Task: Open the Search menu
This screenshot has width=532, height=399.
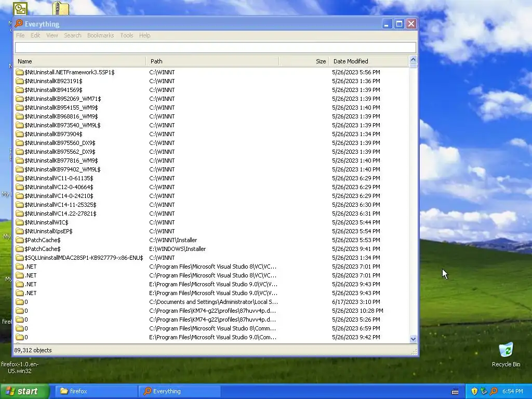Action: (x=73, y=35)
